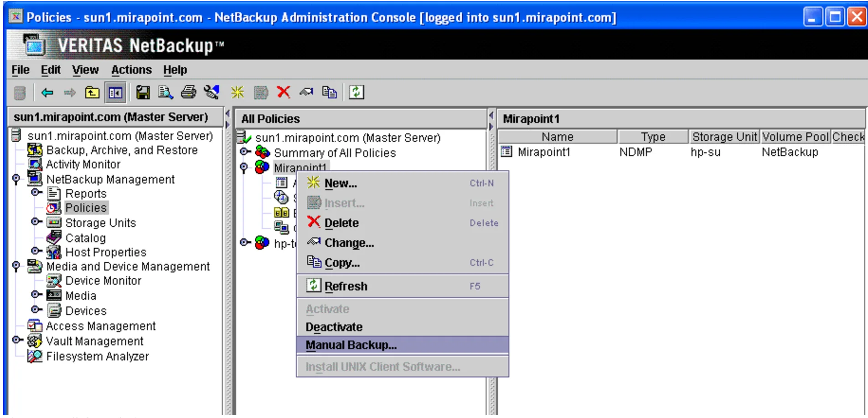Select Change... in the context menu
868x418 pixels.
[x=403, y=243]
